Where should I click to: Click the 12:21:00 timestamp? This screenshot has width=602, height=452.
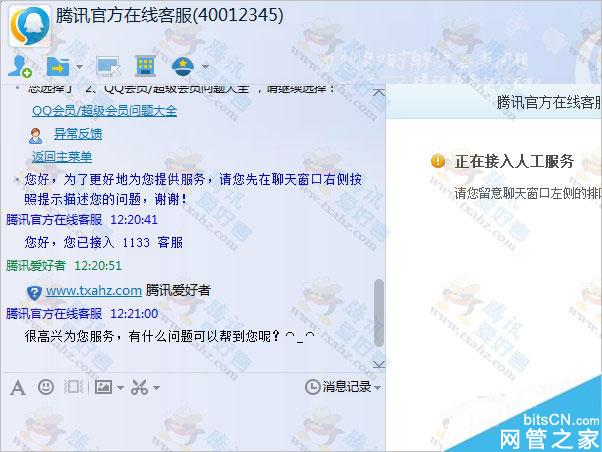click(134, 314)
